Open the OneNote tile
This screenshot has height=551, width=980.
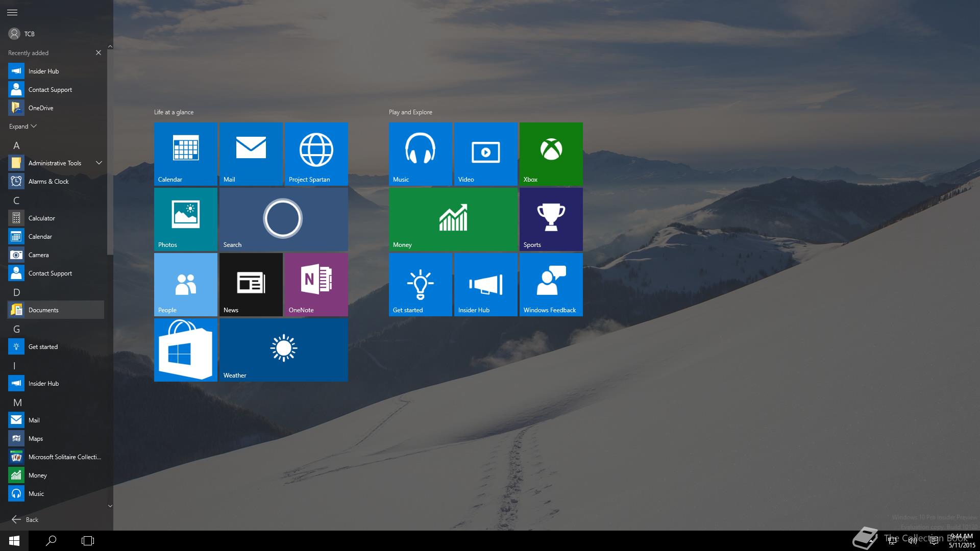316,284
